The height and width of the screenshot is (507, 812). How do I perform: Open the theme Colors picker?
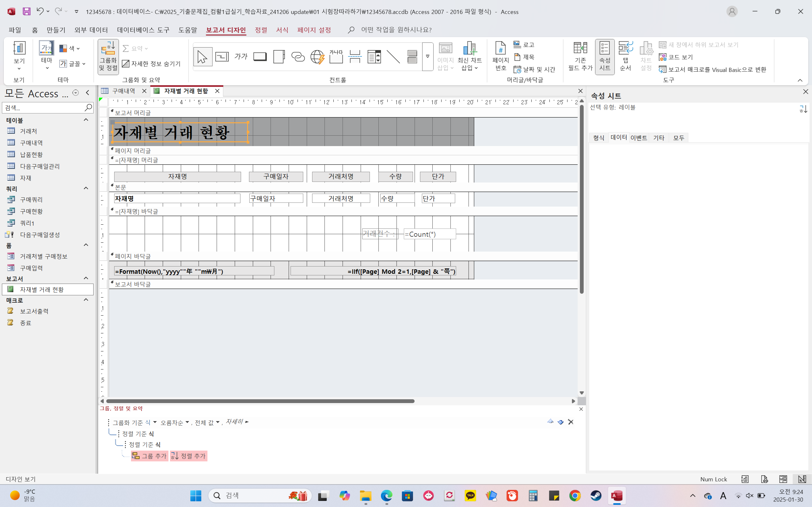(70, 48)
